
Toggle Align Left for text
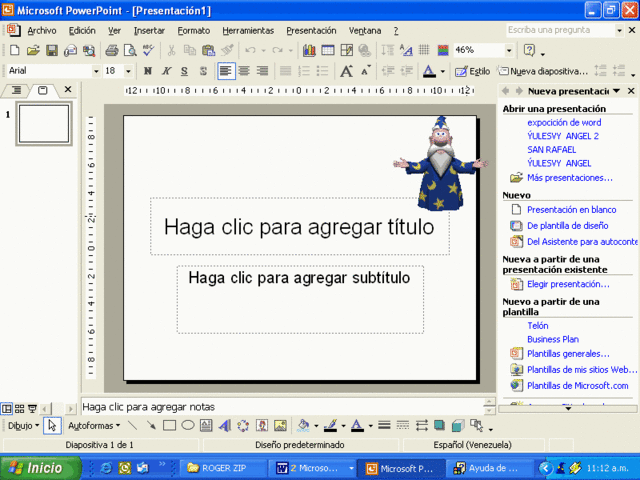click(x=226, y=71)
